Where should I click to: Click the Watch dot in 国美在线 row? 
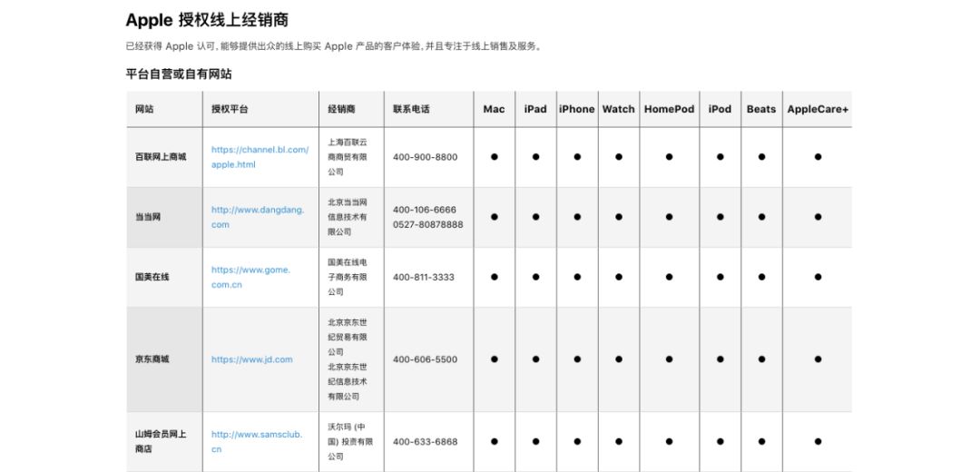619,277
